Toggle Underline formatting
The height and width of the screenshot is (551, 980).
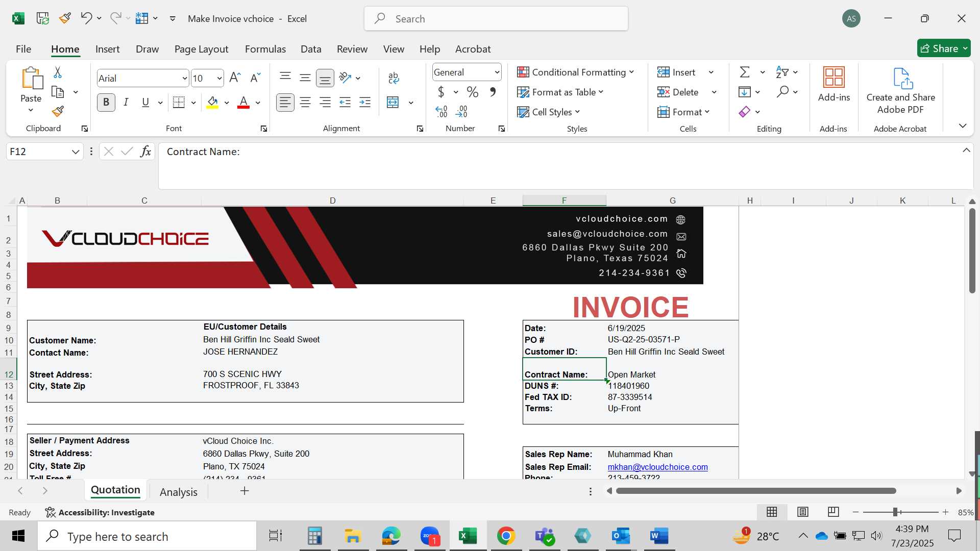pyautogui.click(x=145, y=103)
